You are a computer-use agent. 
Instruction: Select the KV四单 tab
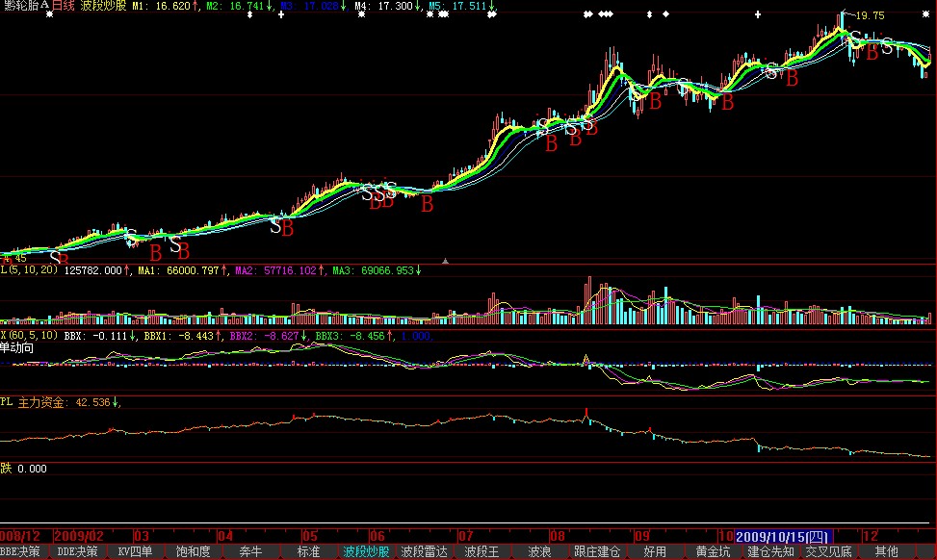tap(136, 552)
